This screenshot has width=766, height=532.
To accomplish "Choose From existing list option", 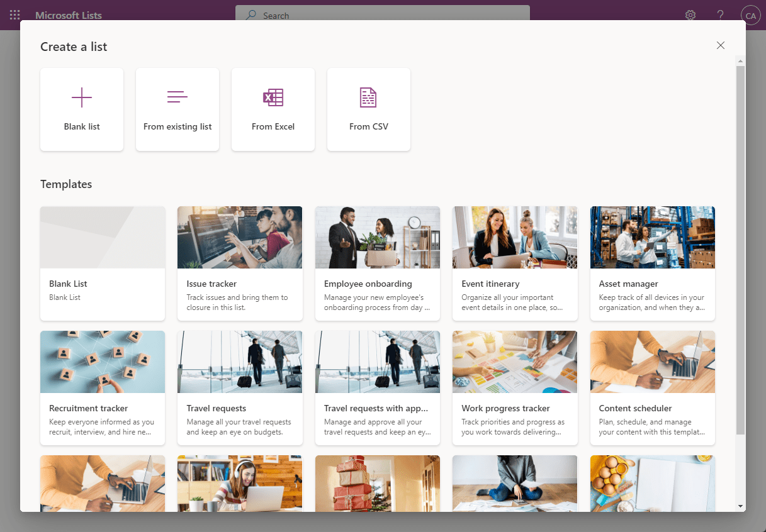I will click(x=177, y=109).
